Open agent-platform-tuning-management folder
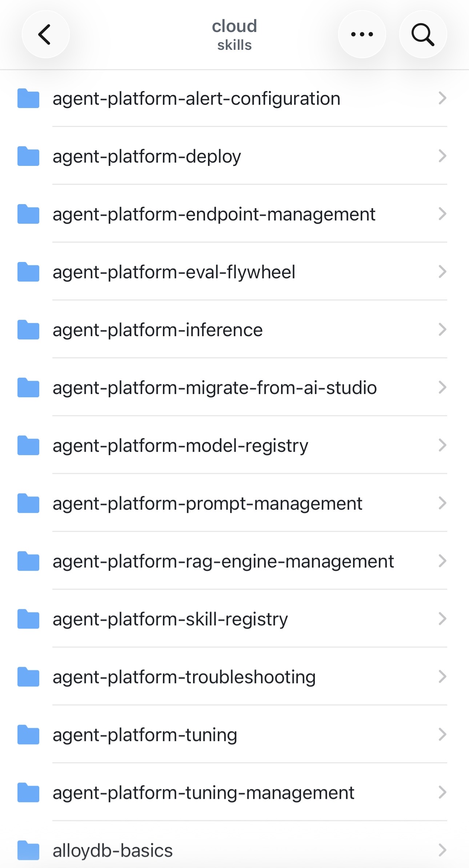The height and width of the screenshot is (868, 469). tap(234, 792)
